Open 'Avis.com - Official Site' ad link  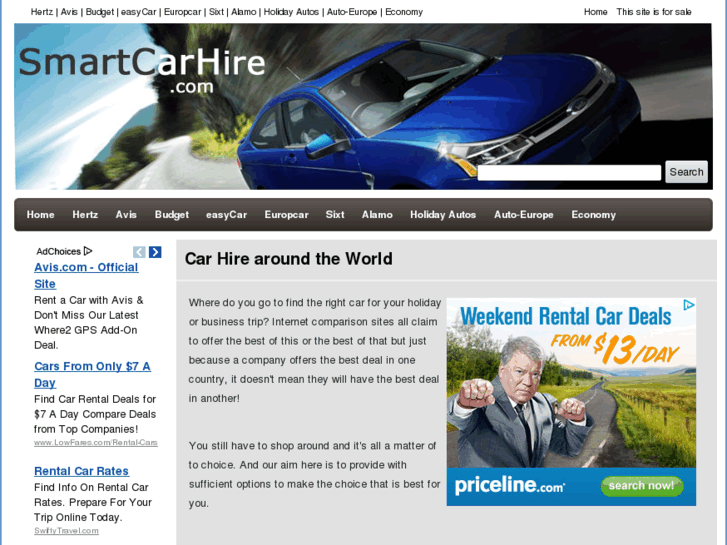point(86,276)
